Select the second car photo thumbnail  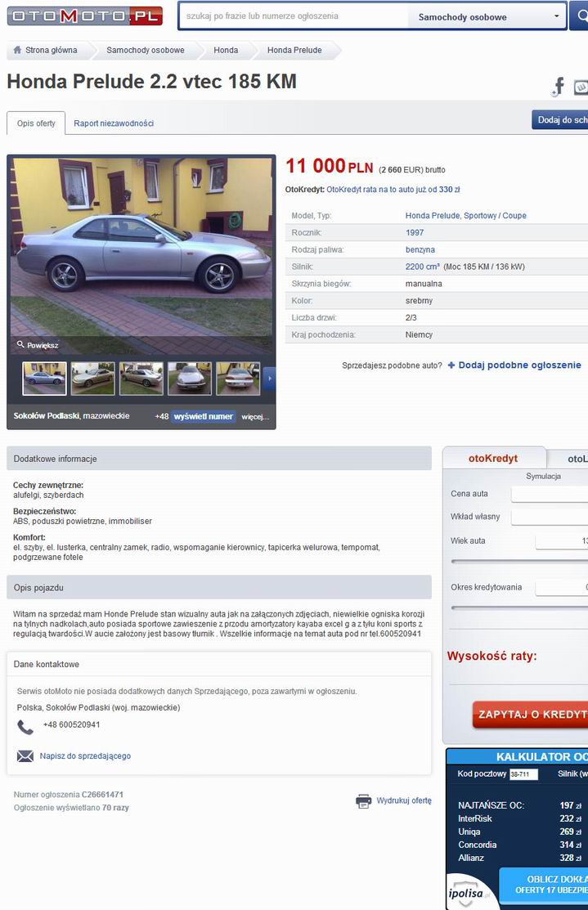(93, 379)
